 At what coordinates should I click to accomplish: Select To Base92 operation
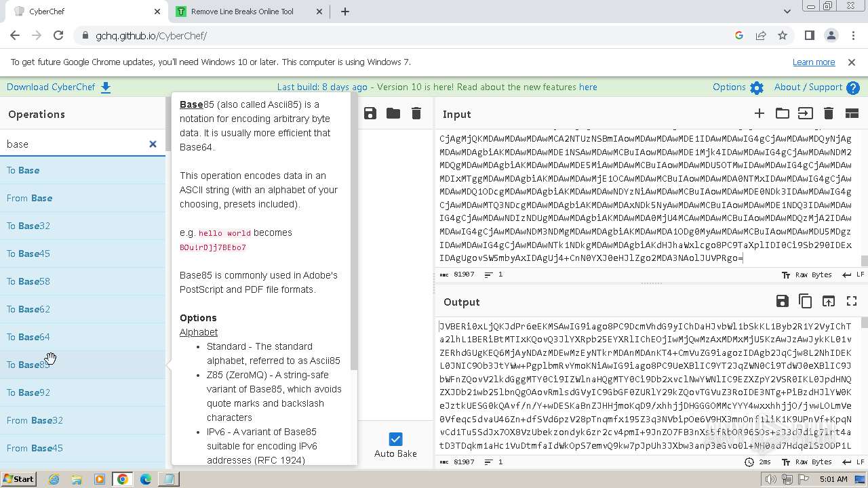[x=83, y=392]
